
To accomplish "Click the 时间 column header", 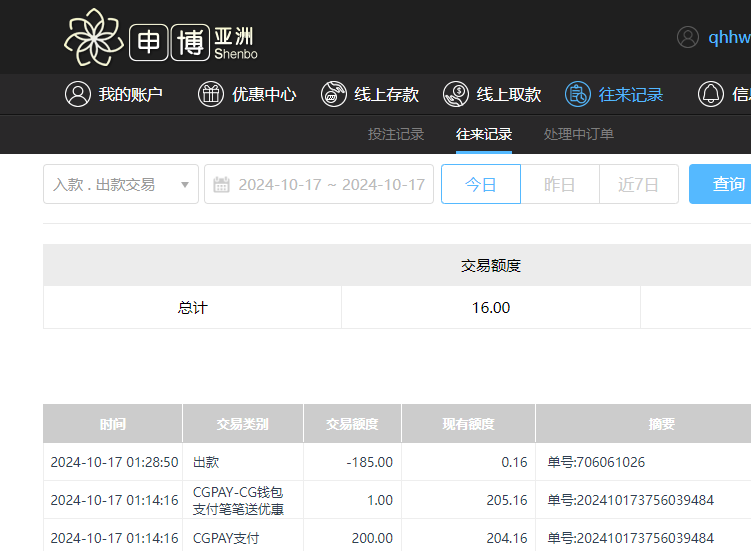I will click(x=113, y=424).
